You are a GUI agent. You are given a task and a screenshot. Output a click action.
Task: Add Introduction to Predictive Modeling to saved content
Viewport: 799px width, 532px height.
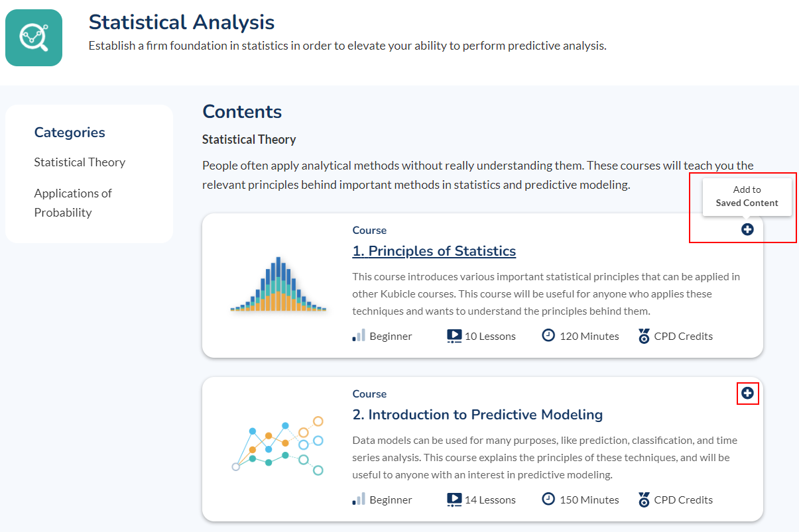(747, 394)
